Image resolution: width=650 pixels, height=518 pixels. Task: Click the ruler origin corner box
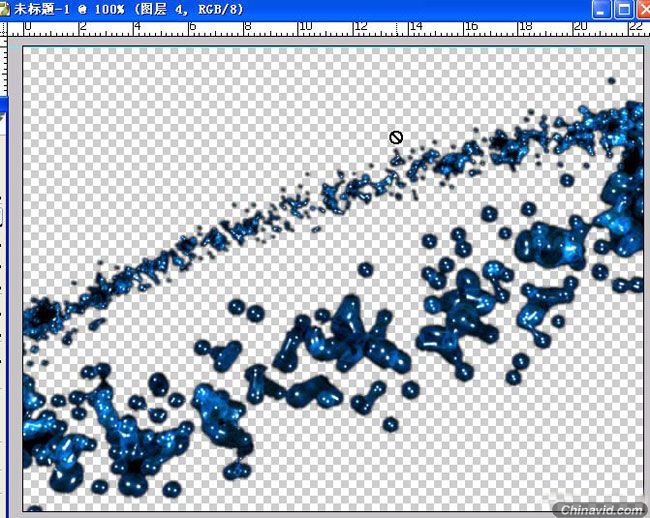[3, 29]
